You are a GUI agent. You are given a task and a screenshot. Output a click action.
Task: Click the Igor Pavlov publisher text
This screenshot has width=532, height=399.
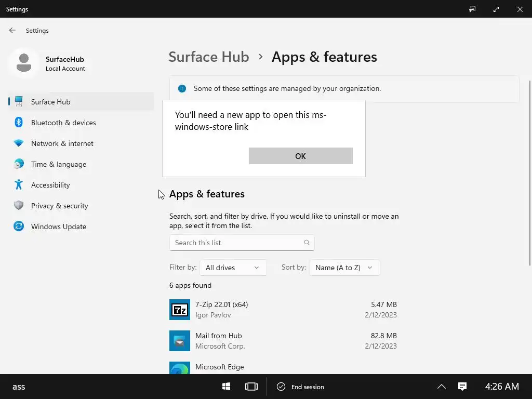tap(213, 315)
